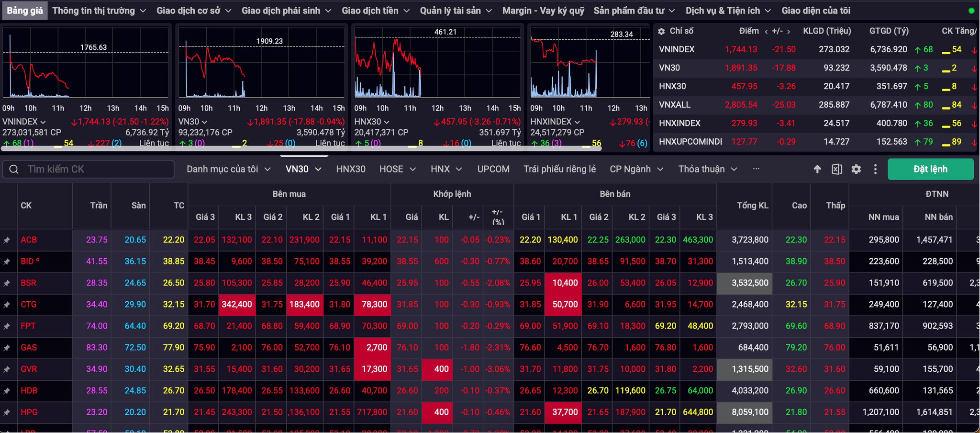Select the HNX30 board tab
980x433 pixels.
point(351,169)
